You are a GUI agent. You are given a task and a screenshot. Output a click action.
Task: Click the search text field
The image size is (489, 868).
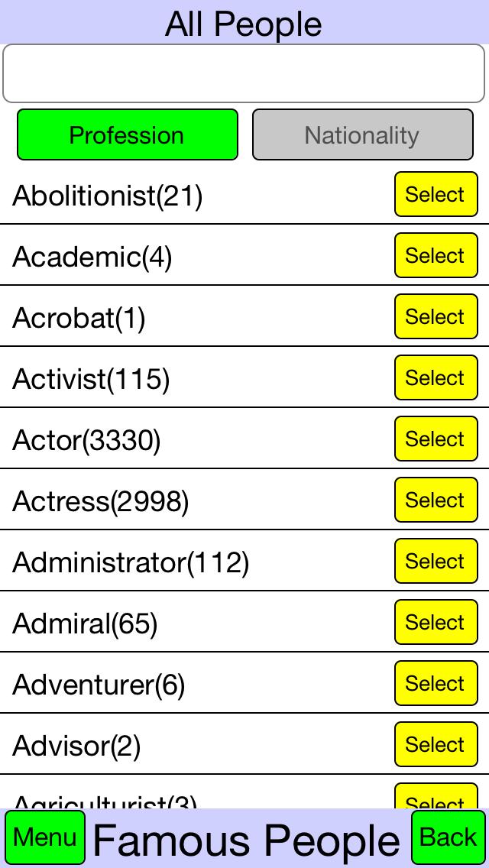pos(244,73)
